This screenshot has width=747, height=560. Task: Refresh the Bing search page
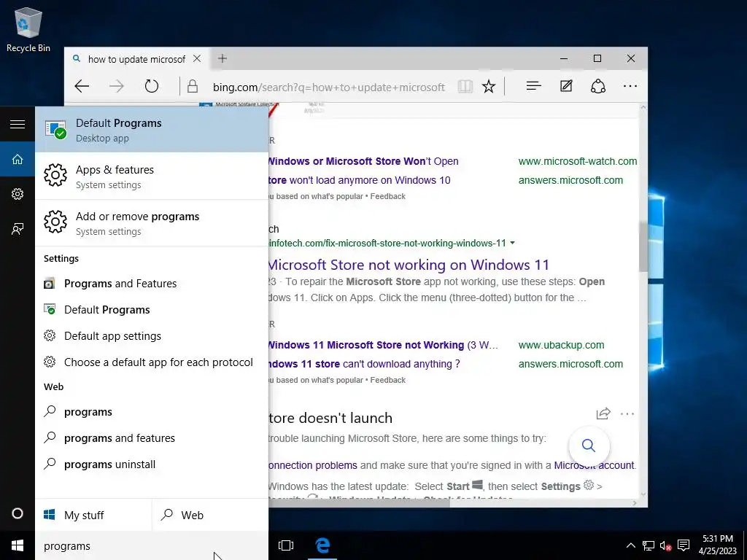click(152, 86)
